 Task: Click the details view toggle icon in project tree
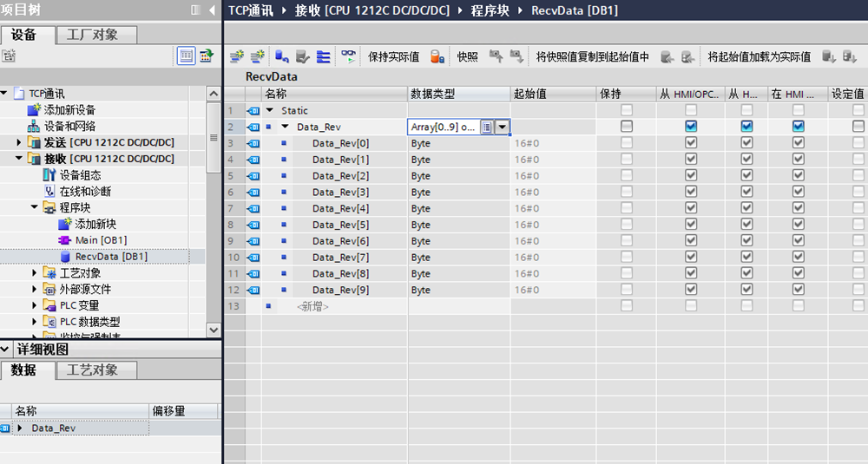click(187, 56)
